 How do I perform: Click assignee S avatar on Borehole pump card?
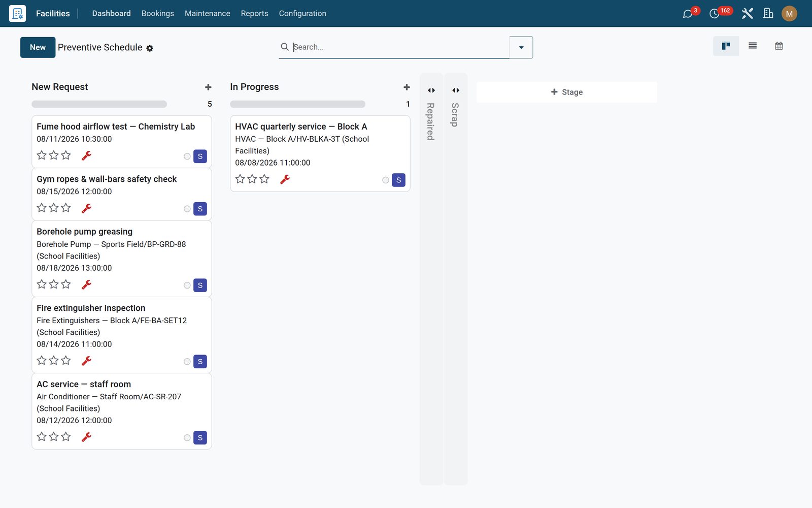click(200, 285)
